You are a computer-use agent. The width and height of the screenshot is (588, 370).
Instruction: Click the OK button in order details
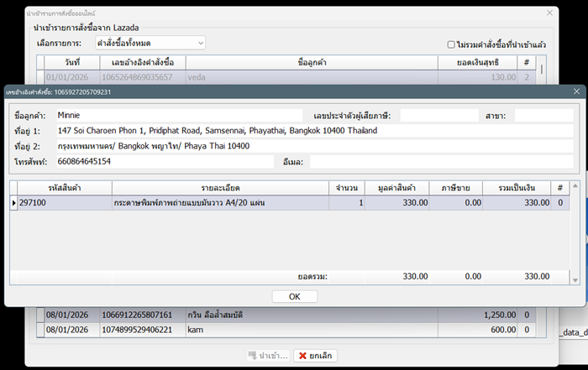point(294,296)
